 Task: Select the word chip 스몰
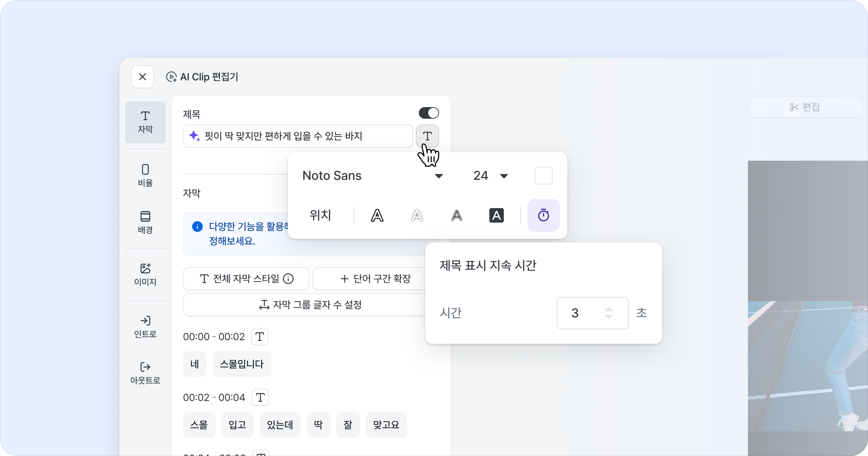(x=199, y=425)
